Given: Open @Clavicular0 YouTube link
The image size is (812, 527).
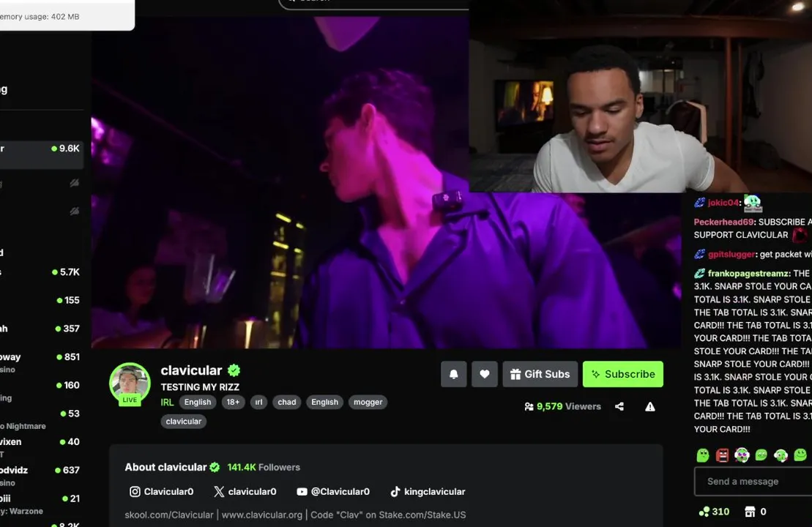Looking at the screenshot, I should click(333, 492).
